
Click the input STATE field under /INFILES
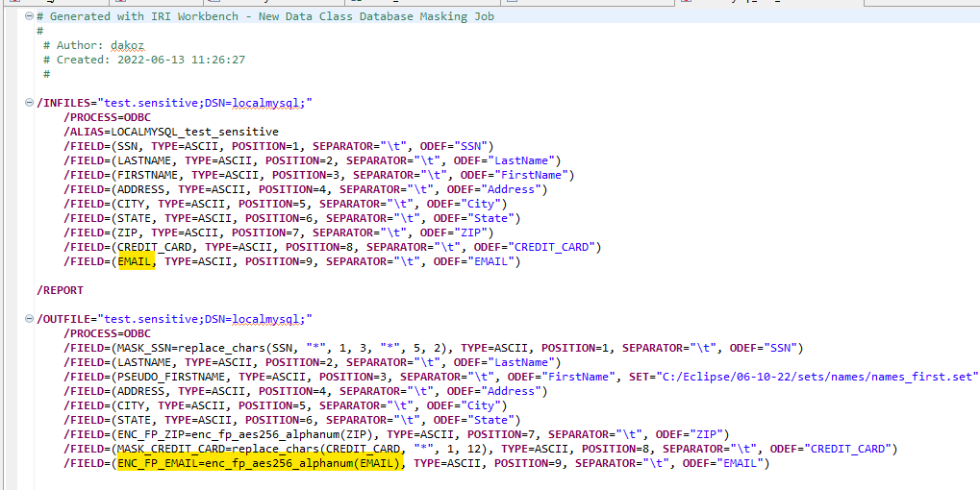pos(291,218)
